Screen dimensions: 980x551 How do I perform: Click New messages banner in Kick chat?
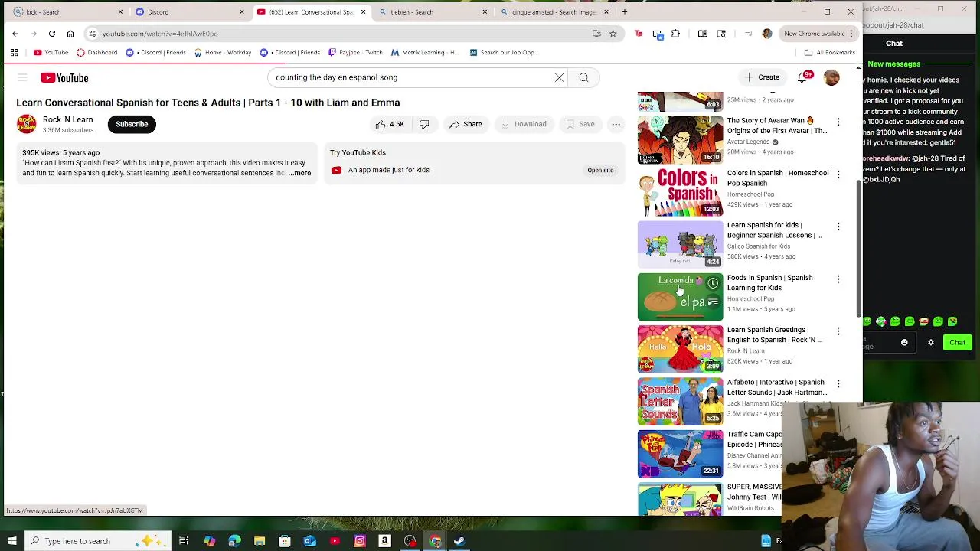[893, 64]
